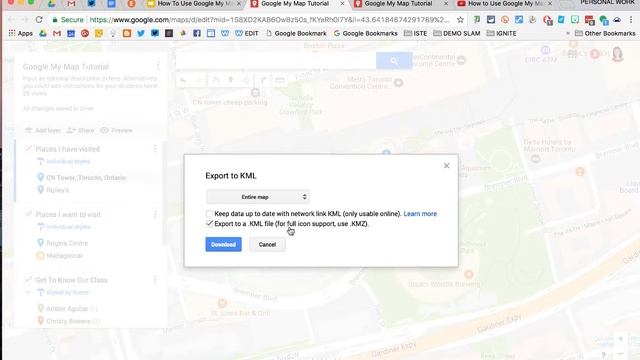Image resolution: width=640 pixels, height=360 pixels.
Task: Select the Add marker tool
Action: (x=231, y=80)
